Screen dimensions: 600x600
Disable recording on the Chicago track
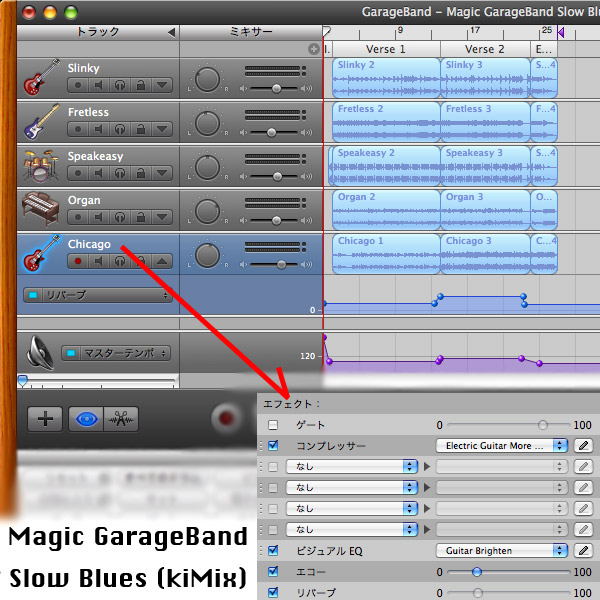coord(78,261)
